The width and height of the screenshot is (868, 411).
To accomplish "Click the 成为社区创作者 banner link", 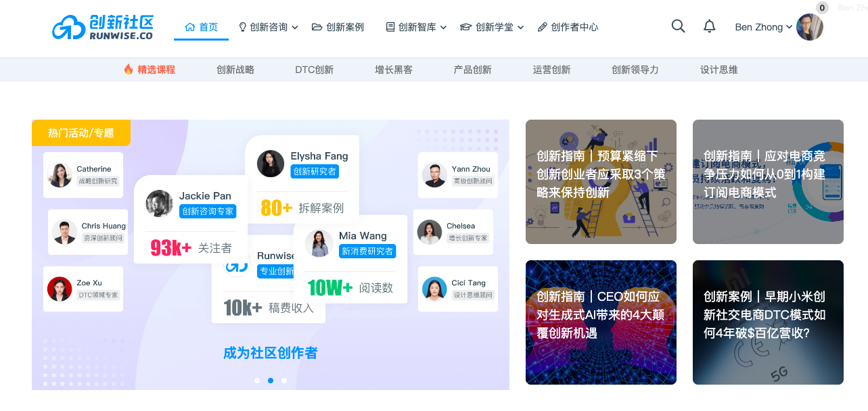I will tap(270, 353).
